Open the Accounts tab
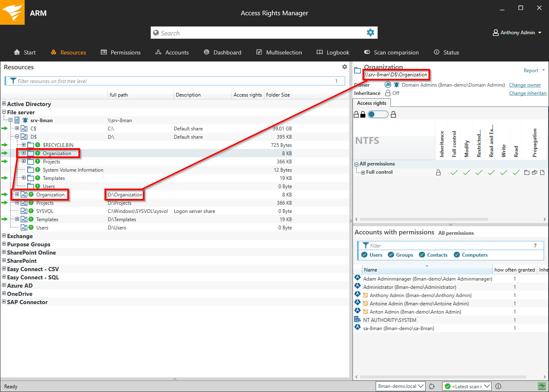 click(x=172, y=52)
